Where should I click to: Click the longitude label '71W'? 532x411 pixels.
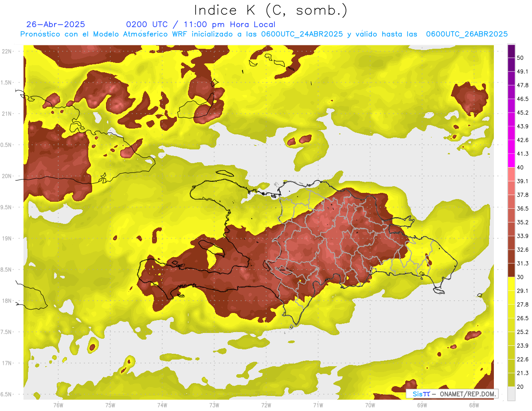click(x=318, y=405)
